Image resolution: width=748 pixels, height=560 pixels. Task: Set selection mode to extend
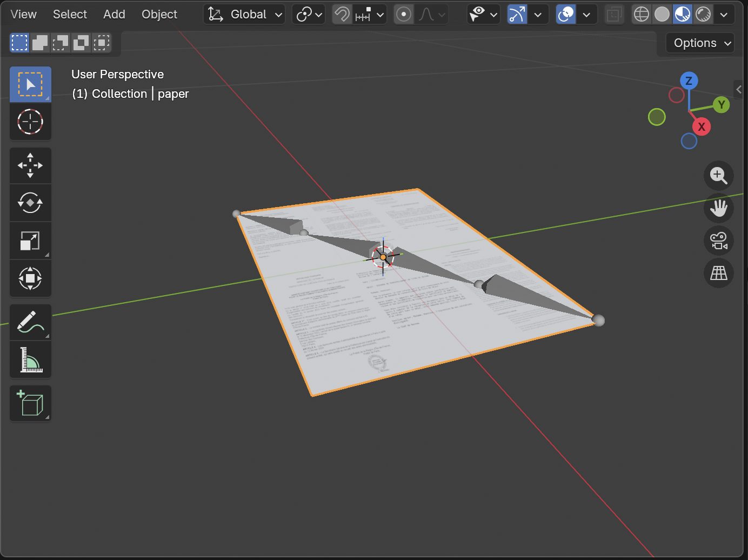pos(40,43)
